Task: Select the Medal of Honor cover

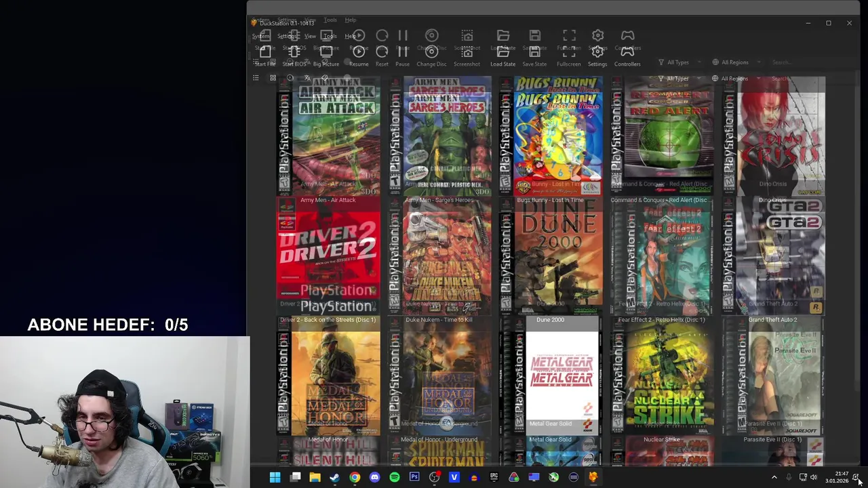Action: pos(328,384)
